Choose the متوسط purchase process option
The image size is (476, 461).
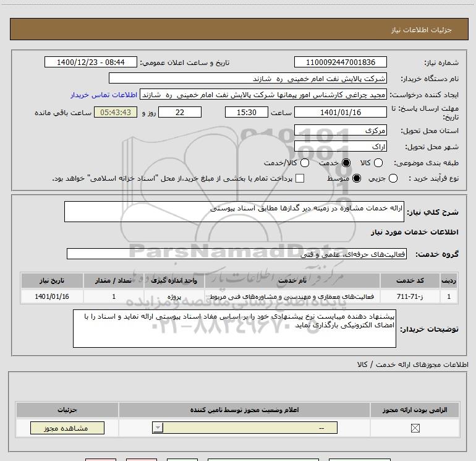[x=357, y=178]
